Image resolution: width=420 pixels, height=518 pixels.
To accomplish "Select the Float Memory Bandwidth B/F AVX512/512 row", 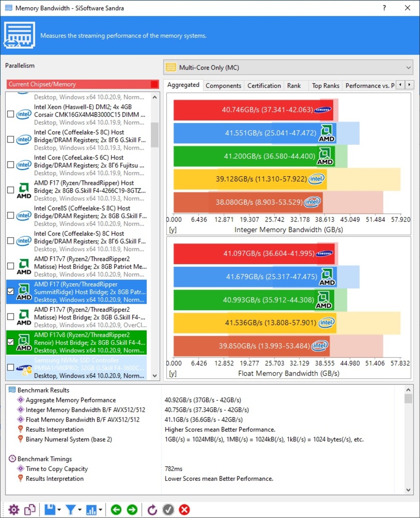I will [x=206, y=420].
